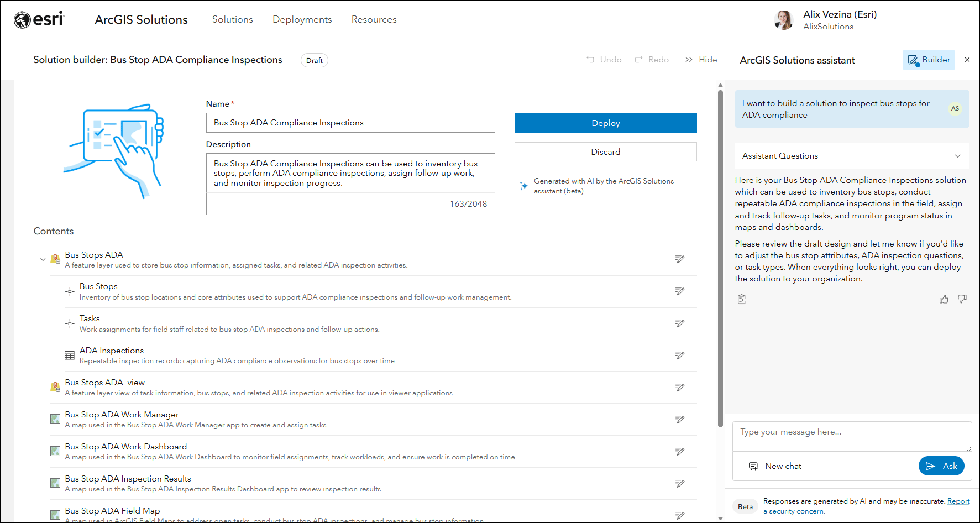Screen dimensions: 980x523
Task: Open the Resources menu
Action: tap(374, 19)
